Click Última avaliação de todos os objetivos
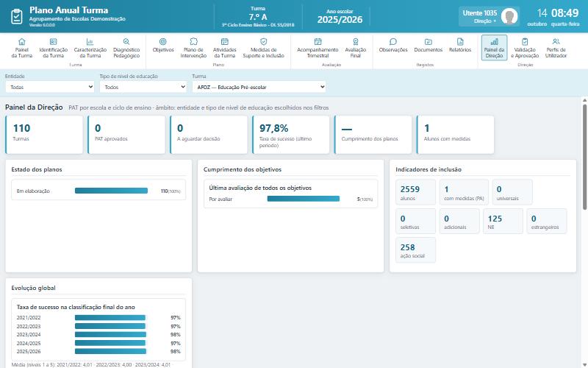The image size is (588, 368). point(260,188)
